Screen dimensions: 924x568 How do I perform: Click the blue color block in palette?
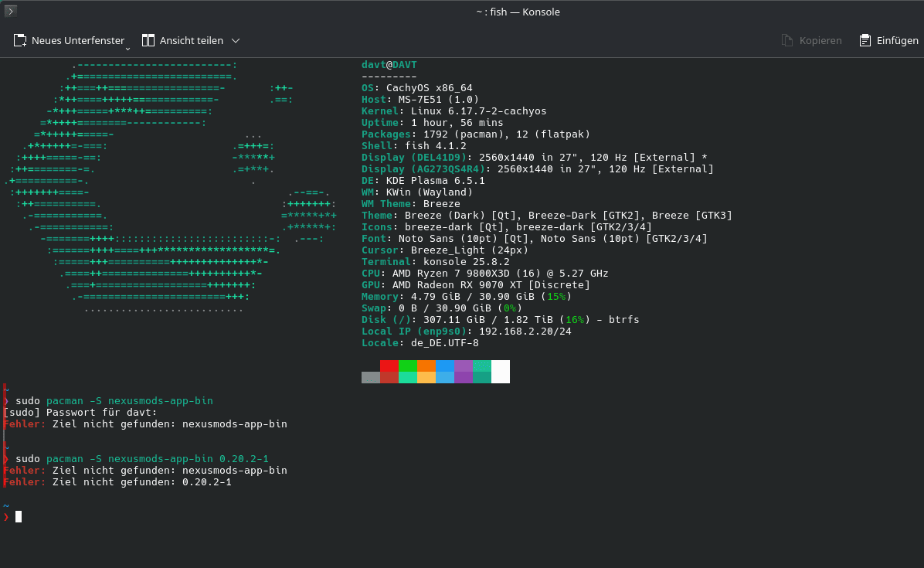pyautogui.click(x=445, y=366)
